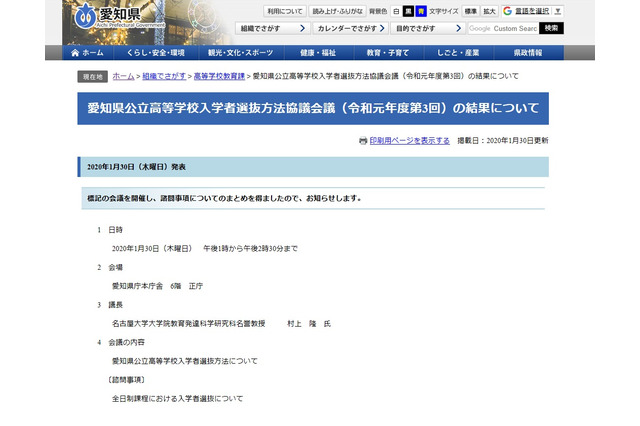Open 県政情報 menu

click(x=528, y=53)
